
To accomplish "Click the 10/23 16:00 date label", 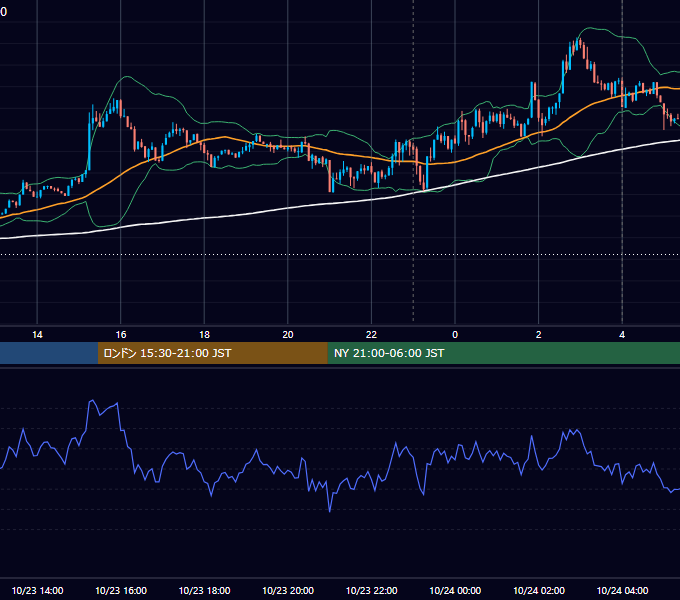I will 121,590.
